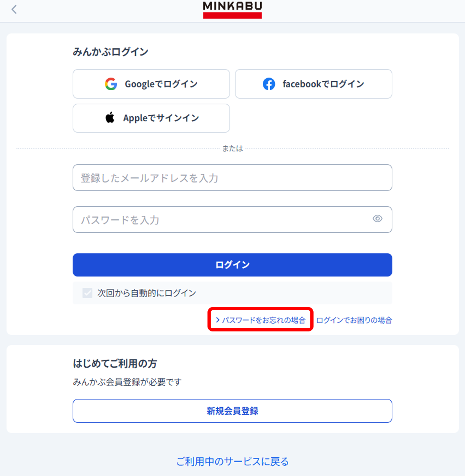Click the MINKABU logo in header
465x476 pixels.
232,10
